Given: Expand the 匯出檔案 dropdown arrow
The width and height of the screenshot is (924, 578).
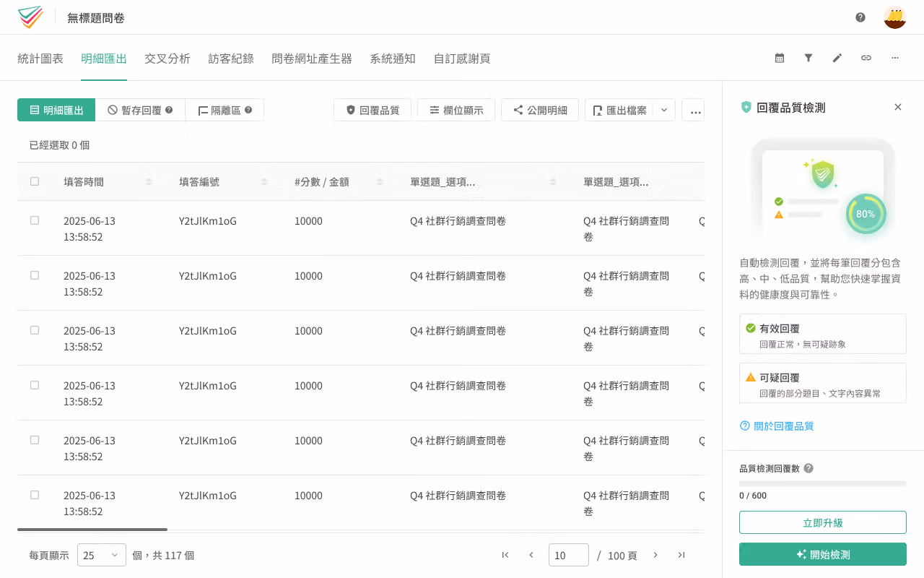Looking at the screenshot, I should [x=665, y=110].
